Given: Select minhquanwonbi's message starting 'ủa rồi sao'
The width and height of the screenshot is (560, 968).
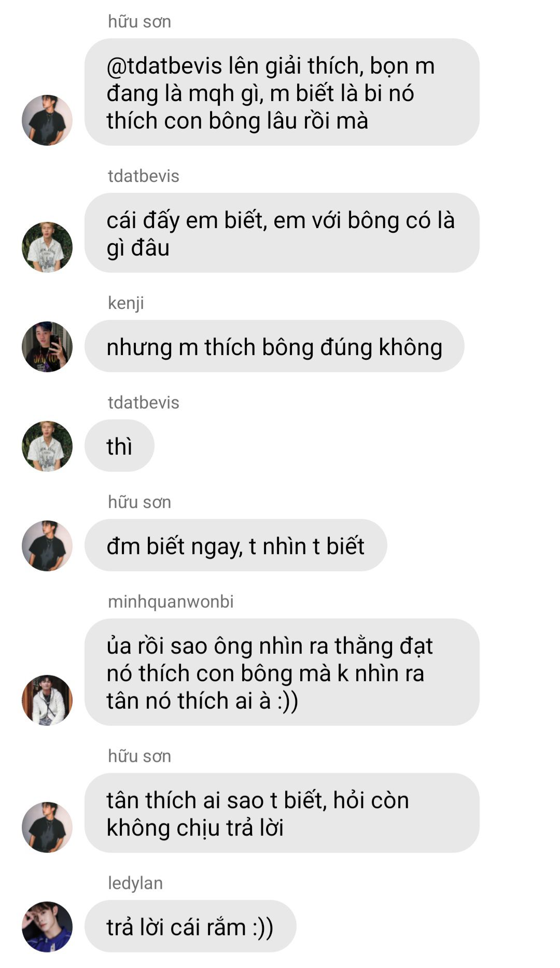Looking at the screenshot, I should coord(282,672).
